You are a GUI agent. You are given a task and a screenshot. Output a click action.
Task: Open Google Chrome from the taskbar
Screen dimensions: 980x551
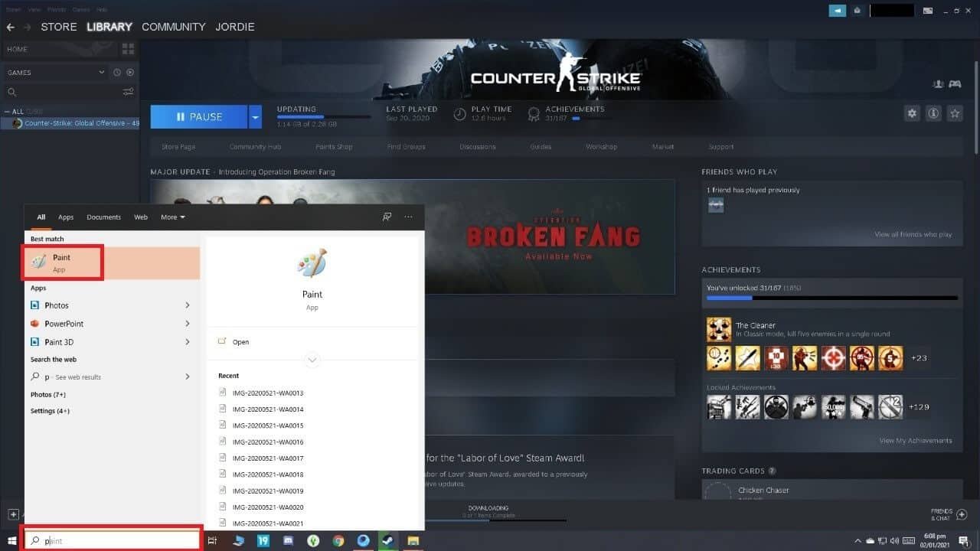(338, 540)
